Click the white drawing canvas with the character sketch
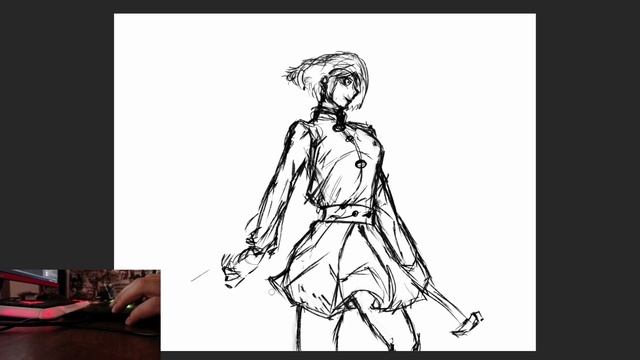 325,182
